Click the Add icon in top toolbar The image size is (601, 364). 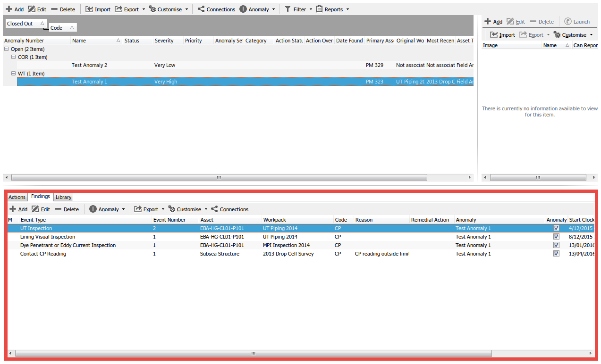click(9, 9)
